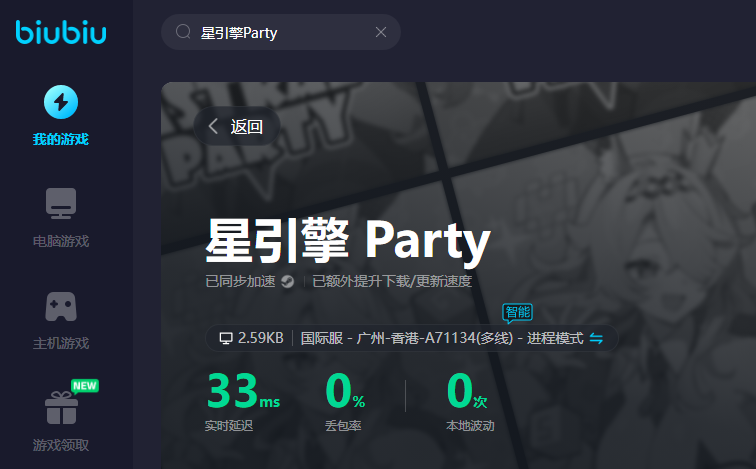
Task: Click the 进程模式 mode label
Action: click(555, 338)
